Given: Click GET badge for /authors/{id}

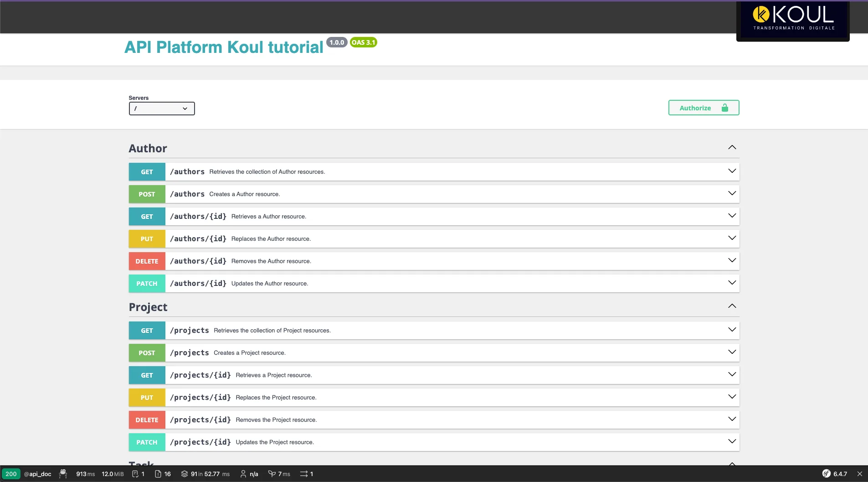Looking at the screenshot, I should click(147, 217).
